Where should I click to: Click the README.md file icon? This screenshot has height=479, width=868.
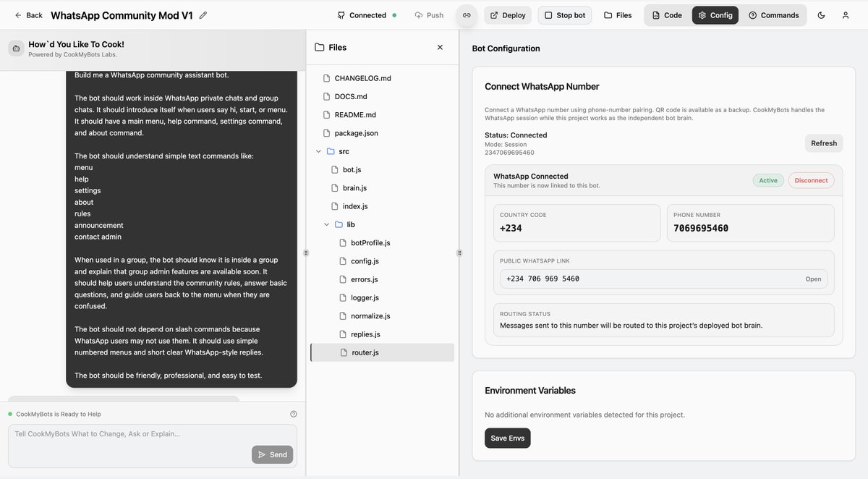(x=326, y=115)
